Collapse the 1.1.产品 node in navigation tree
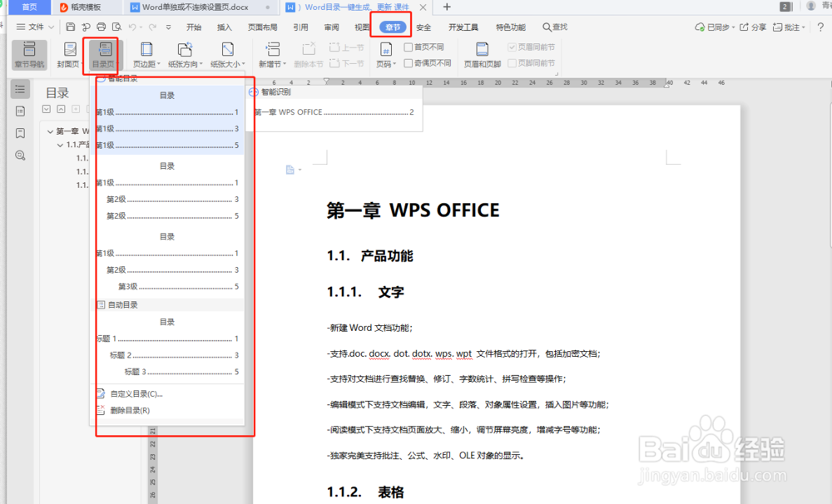The width and height of the screenshot is (832, 504). click(60, 145)
